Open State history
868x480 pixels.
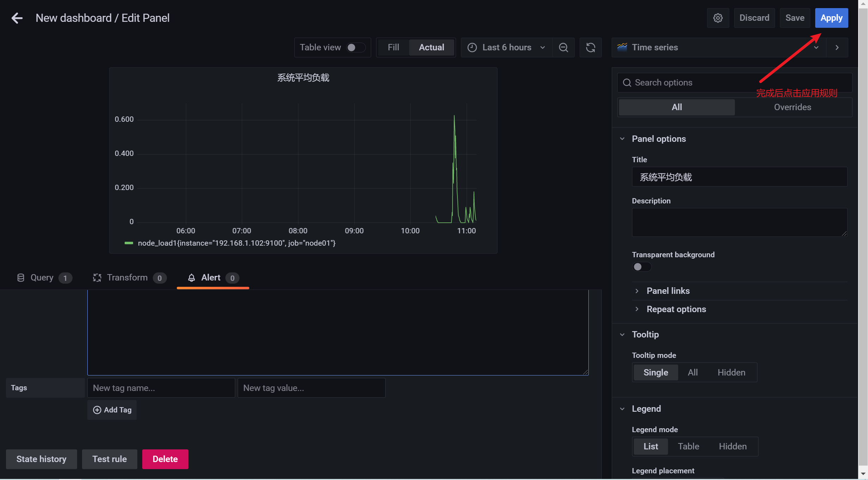(x=42, y=459)
